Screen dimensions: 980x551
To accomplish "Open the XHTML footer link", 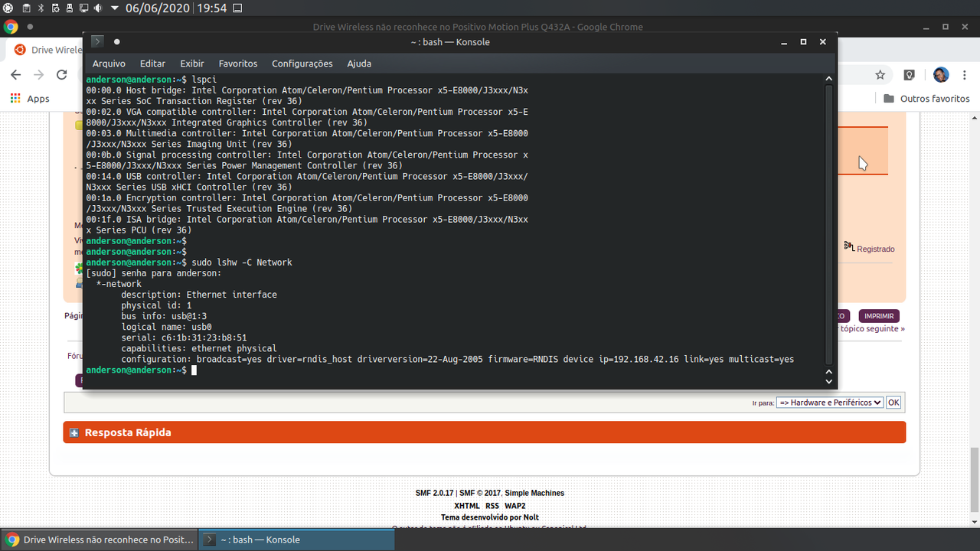I will 467,506.
